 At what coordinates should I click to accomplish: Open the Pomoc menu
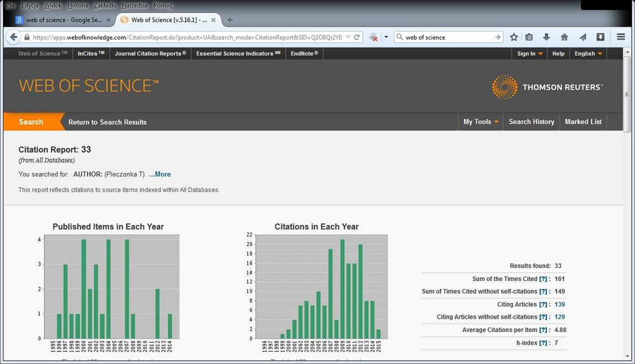tap(162, 5)
